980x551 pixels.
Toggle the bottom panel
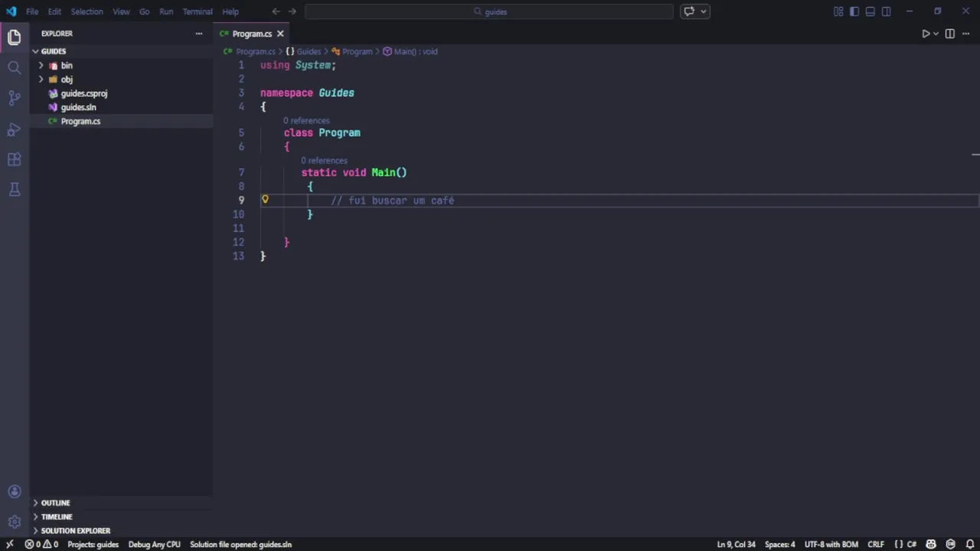pyautogui.click(x=871, y=11)
